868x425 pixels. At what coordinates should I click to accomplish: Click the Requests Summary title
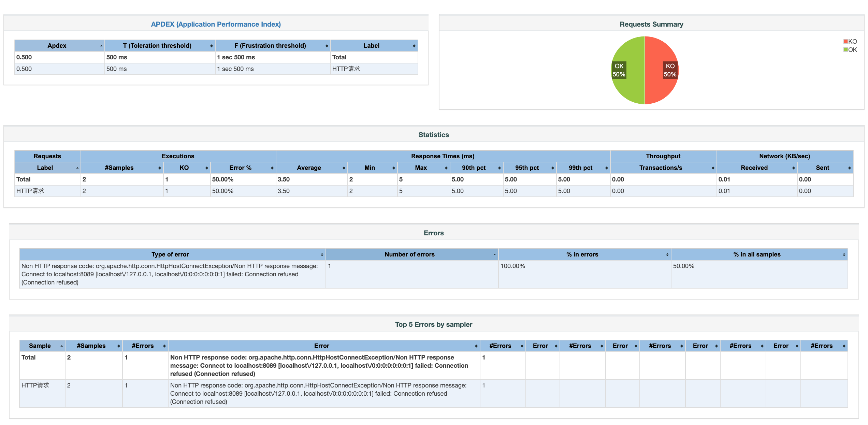click(x=651, y=24)
